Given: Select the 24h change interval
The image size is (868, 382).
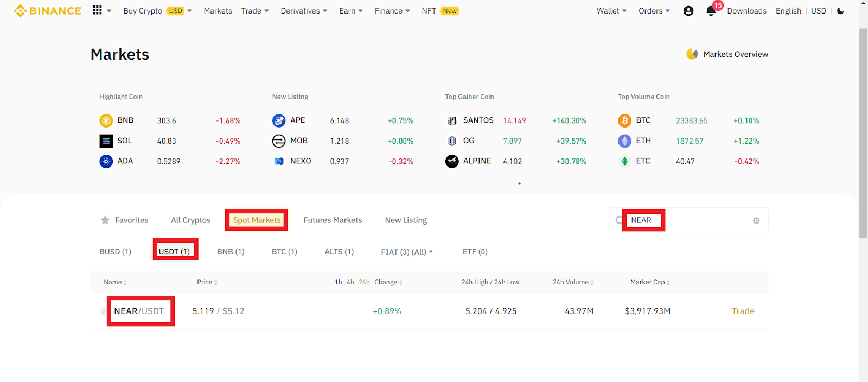Looking at the screenshot, I should 364,282.
